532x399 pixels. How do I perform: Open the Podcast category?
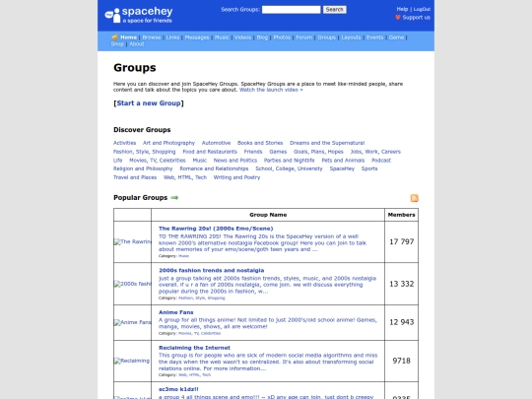(x=381, y=161)
